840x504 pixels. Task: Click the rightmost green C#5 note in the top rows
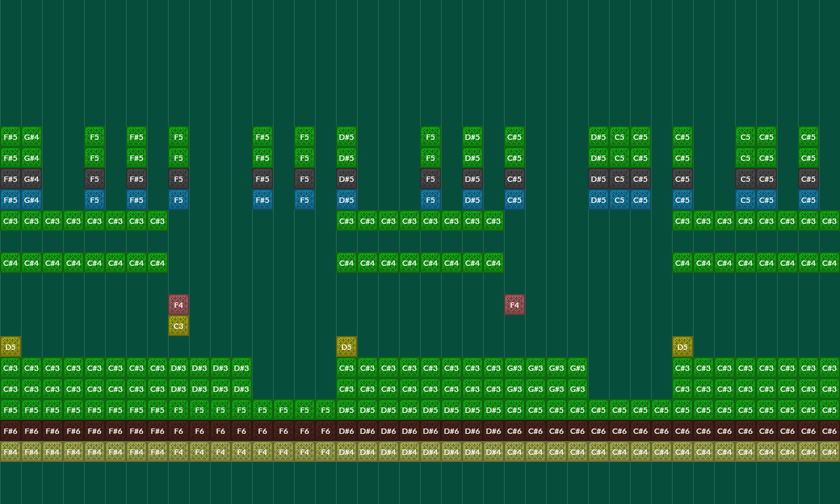coord(808,136)
